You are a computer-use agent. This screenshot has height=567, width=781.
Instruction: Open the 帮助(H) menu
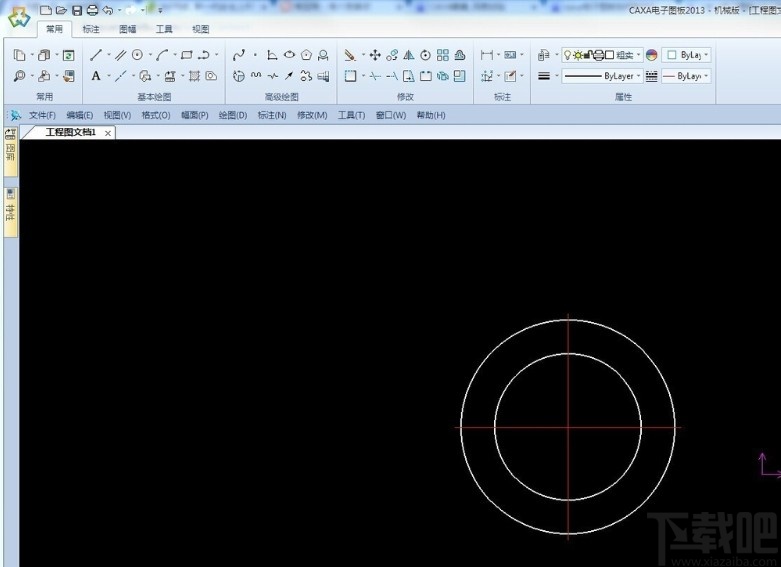tap(431, 115)
